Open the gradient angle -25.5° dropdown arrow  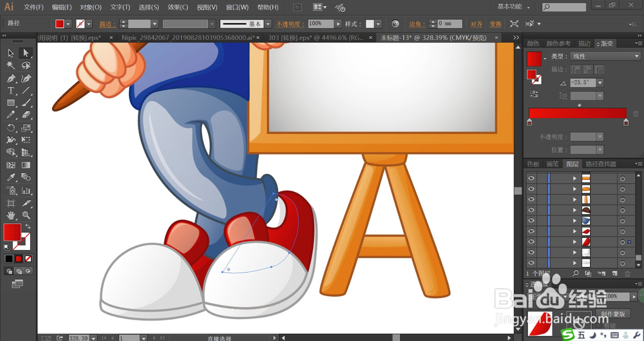[x=600, y=83]
